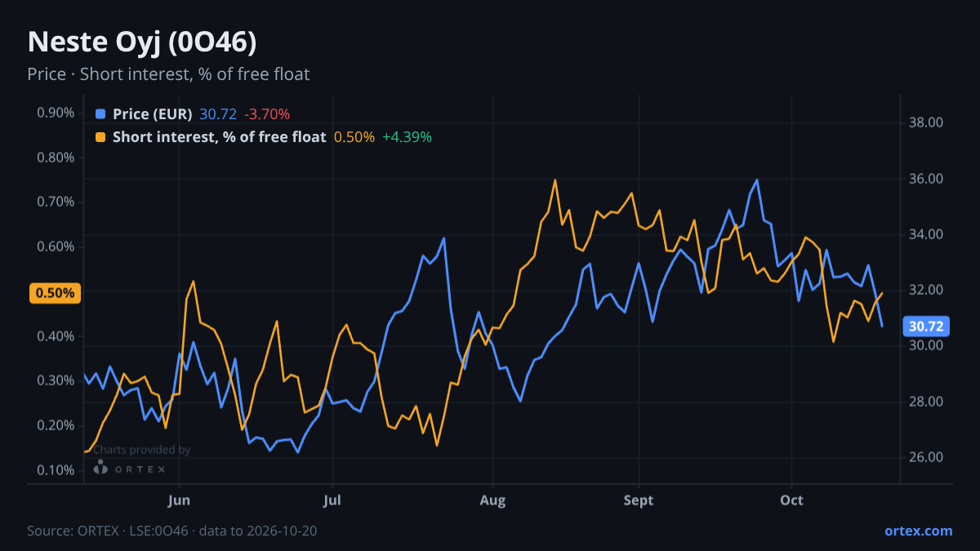Click the 0.60% left axis label
980x551 pixels.
(56, 247)
